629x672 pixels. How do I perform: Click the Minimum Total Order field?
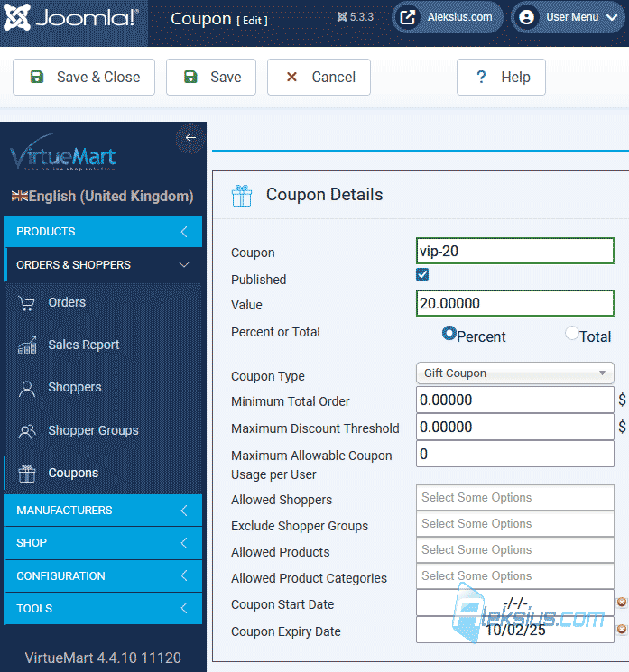[x=515, y=400]
